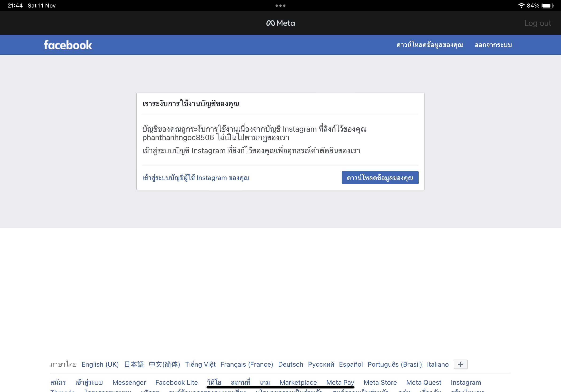This screenshot has height=392, width=561.
Task: Switch language to Italiano
Action: click(x=438, y=364)
